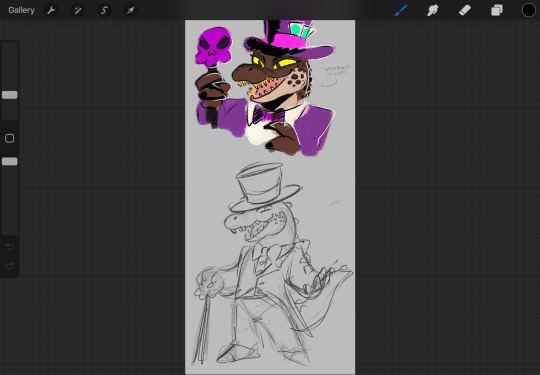Image resolution: width=540 pixels, height=375 pixels.
Task: Undo the last stroke
Action: click(x=10, y=247)
